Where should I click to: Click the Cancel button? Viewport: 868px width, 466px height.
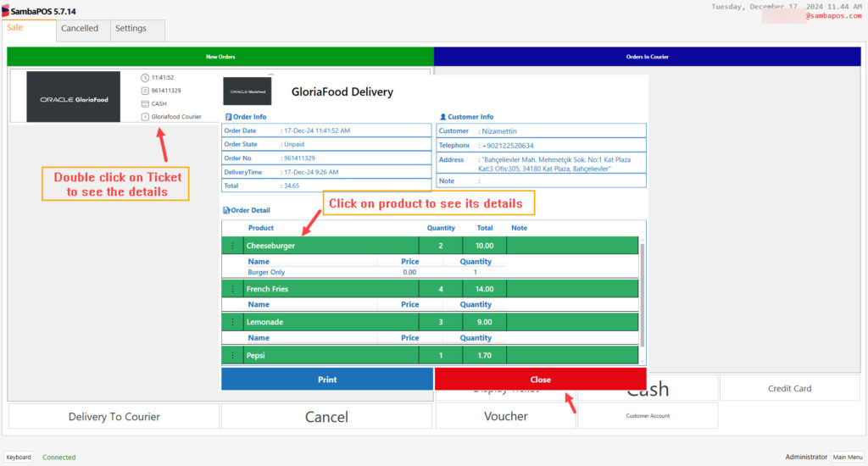(326, 417)
